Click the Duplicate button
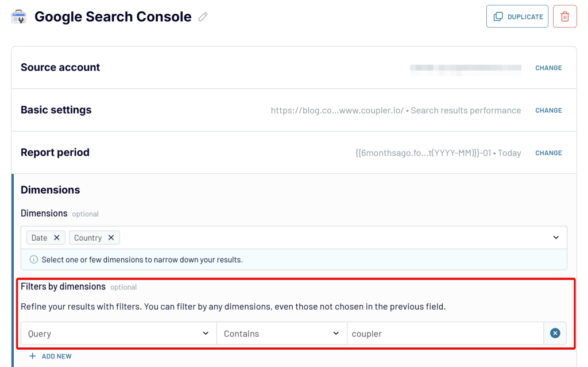 517,17
